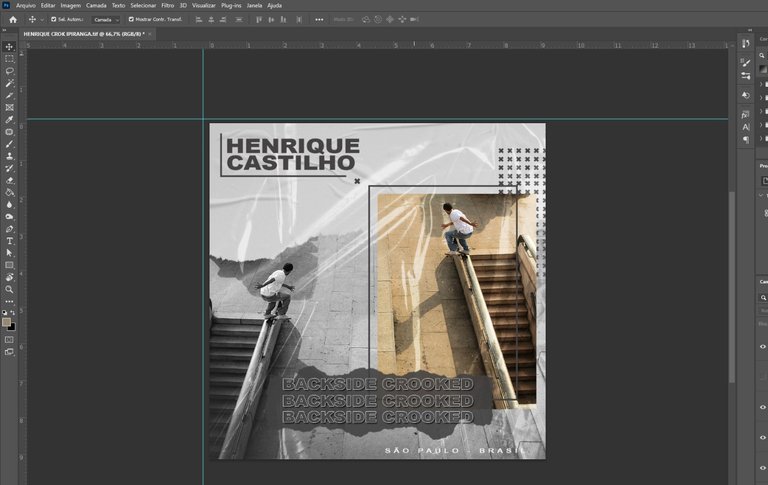Open the Camada menu
Image resolution: width=768 pixels, height=485 pixels.
[96, 5]
